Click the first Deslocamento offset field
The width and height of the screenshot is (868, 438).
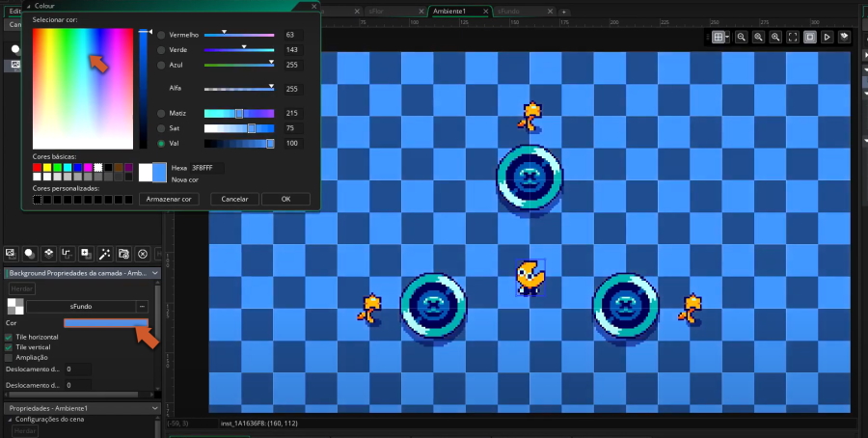coord(77,370)
